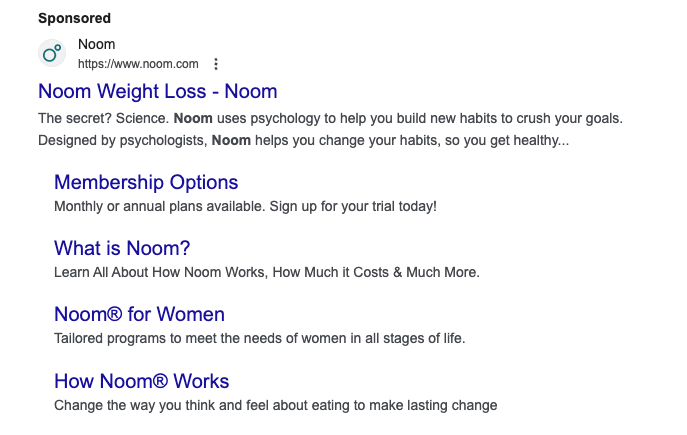This screenshot has width=687, height=435.
Task: Click the 'Sign up for your trial today!' sentence
Action: [x=353, y=206]
